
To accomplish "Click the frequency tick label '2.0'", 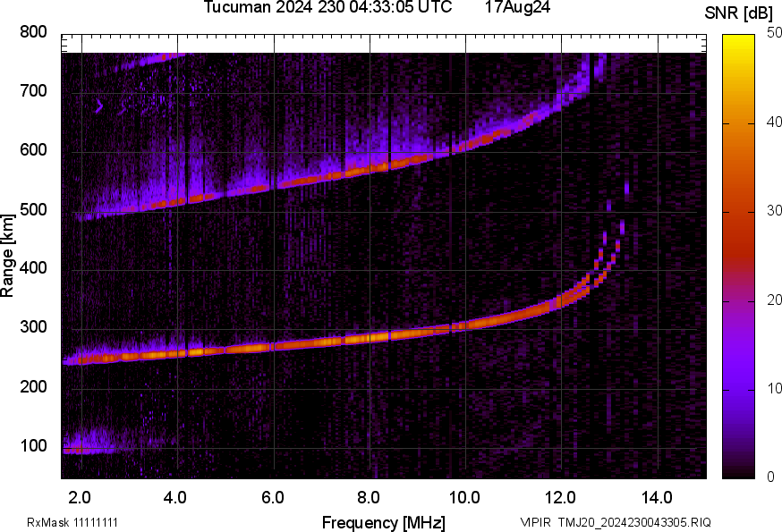I will (80, 497).
